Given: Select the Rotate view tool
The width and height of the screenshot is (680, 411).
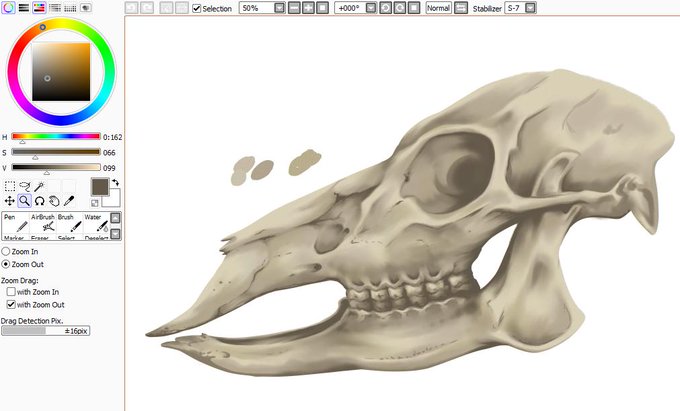Looking at the screenshot, I should click(39, 201).
